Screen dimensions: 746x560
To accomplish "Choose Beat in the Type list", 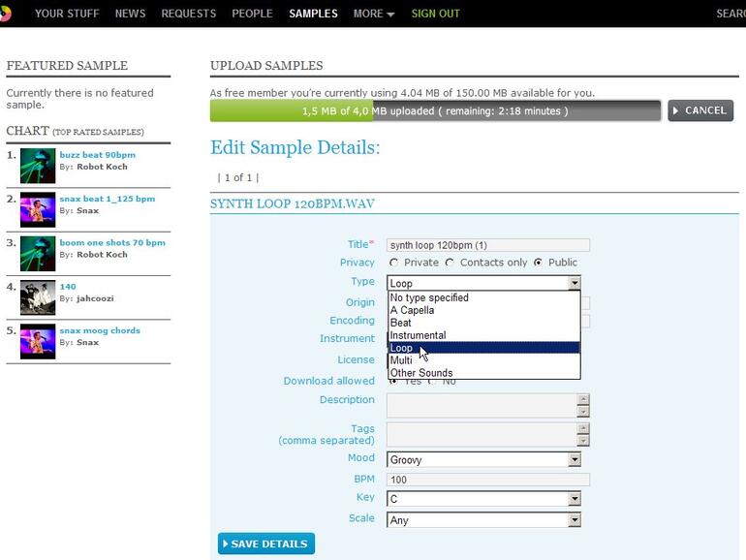I will (x=484, y=323).
